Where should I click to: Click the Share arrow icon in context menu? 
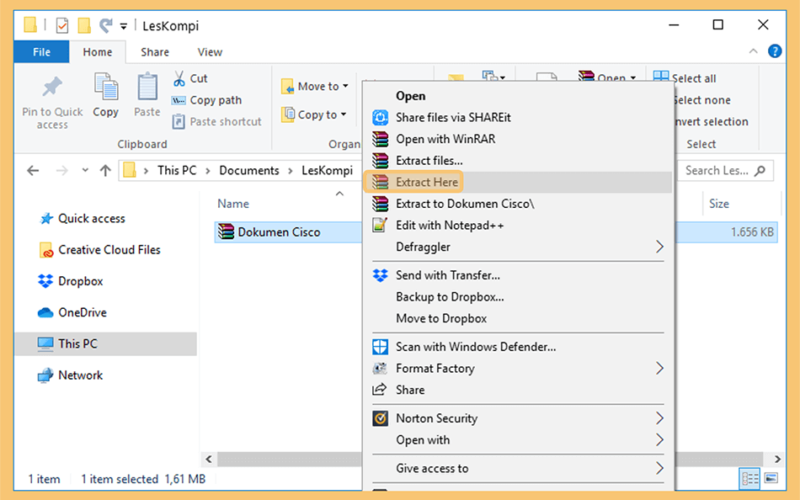tap(380, 390)
